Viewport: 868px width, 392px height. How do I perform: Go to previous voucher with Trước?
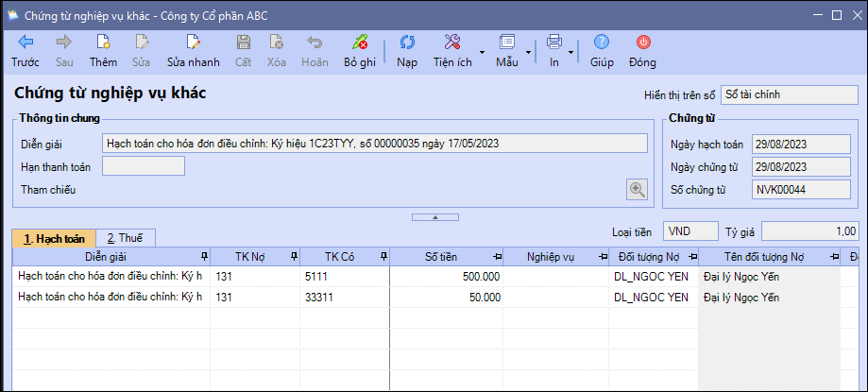[x=26, y=51]
